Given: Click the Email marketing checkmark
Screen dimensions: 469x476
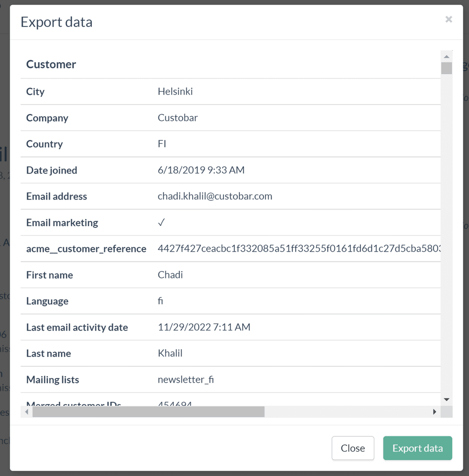Looking at the screenshot, I should pyautogui.click(x=161, y=223).
